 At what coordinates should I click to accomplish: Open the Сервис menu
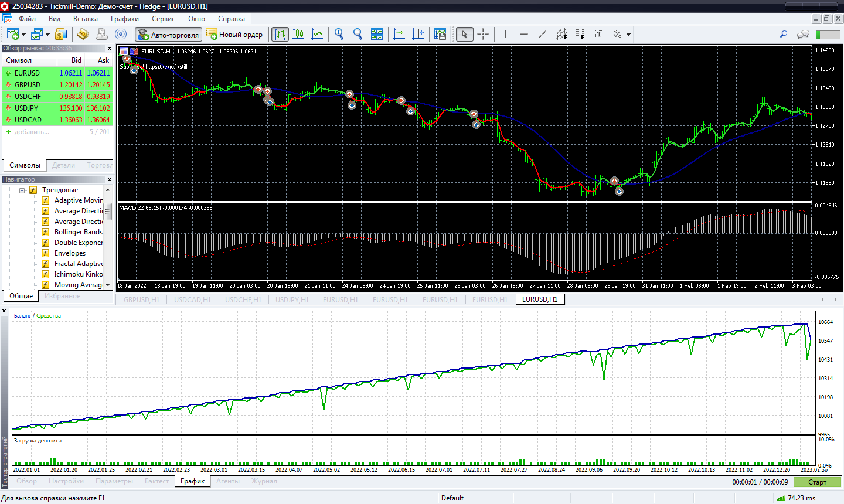tap(164, 19)
